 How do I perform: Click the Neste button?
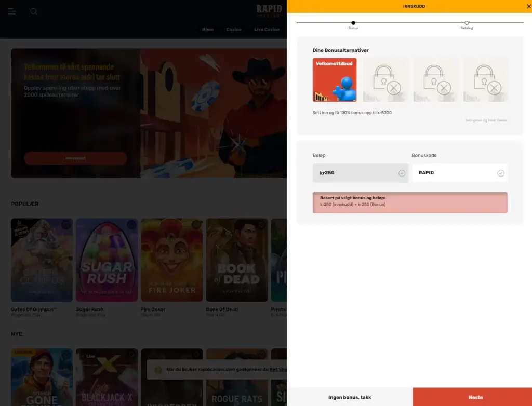472,397
